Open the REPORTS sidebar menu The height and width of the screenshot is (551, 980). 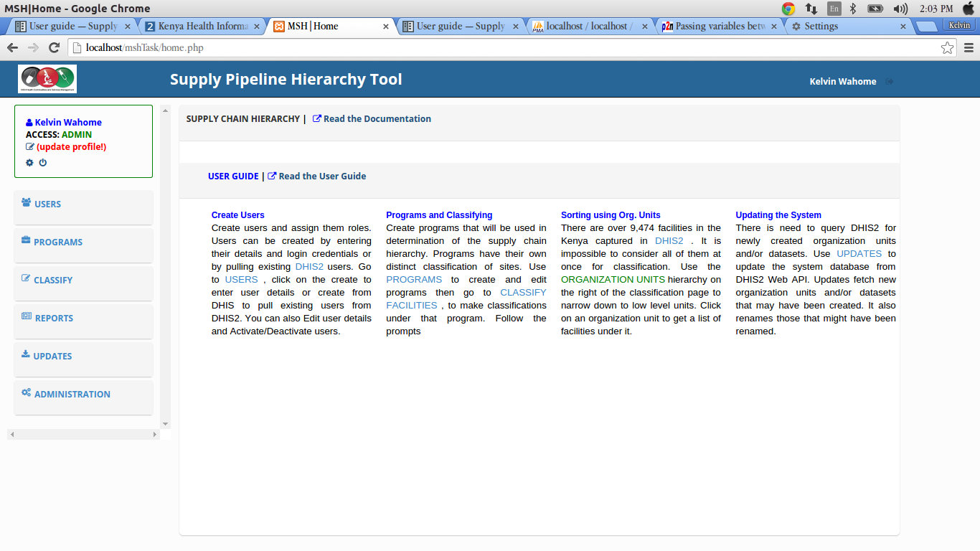[83, 321]
